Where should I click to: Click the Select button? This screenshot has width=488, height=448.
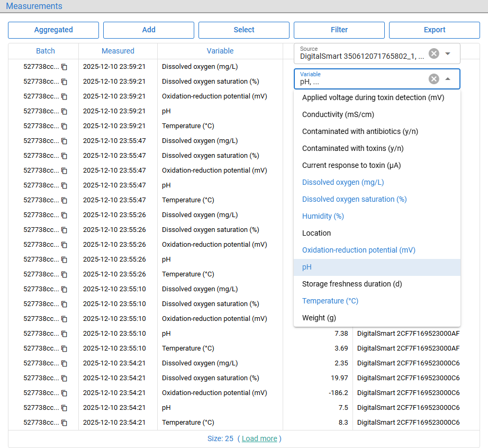pyautogui.click(x=244, y=30)
